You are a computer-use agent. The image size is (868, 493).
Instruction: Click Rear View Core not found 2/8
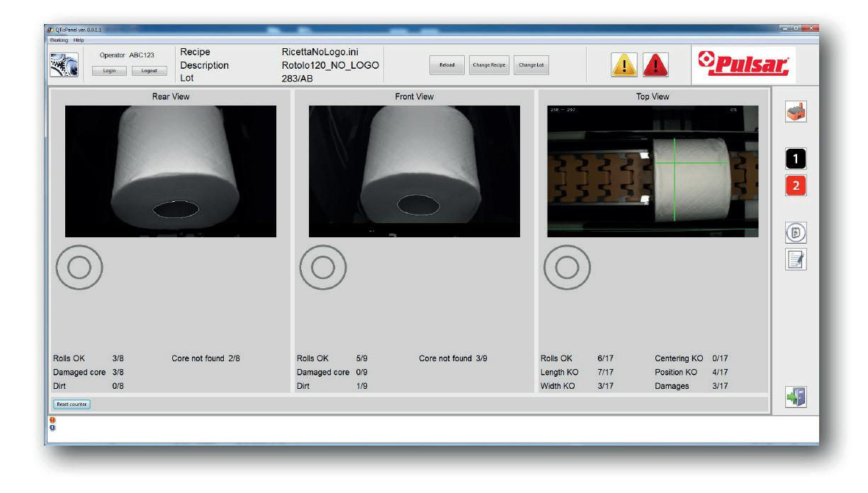click(206, 358)
